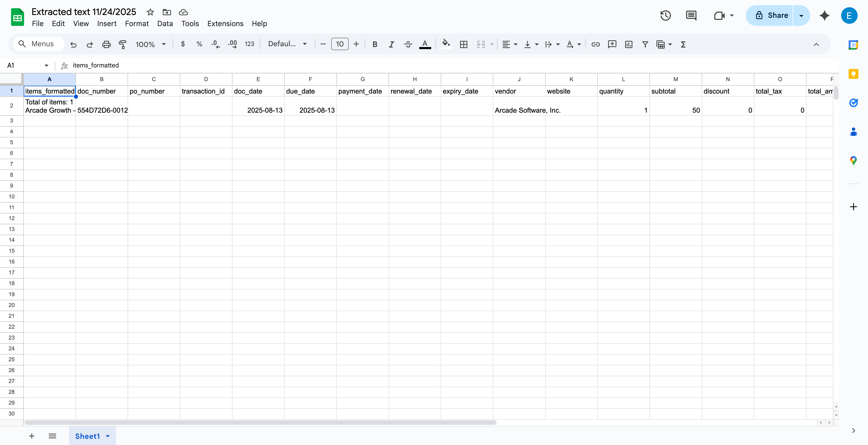
Task: Click the print icon
Action: click(106, 44)
